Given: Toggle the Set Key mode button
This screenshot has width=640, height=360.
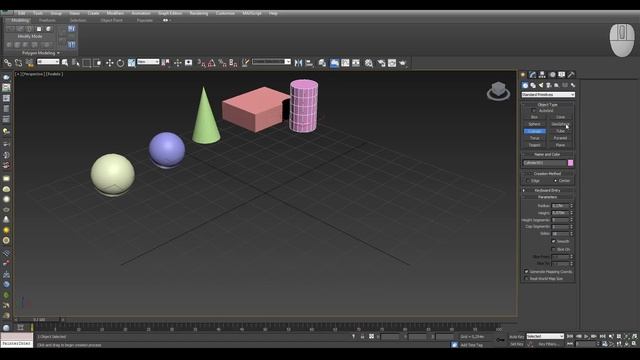Looking at the screenshot, I should coord(516,344).
